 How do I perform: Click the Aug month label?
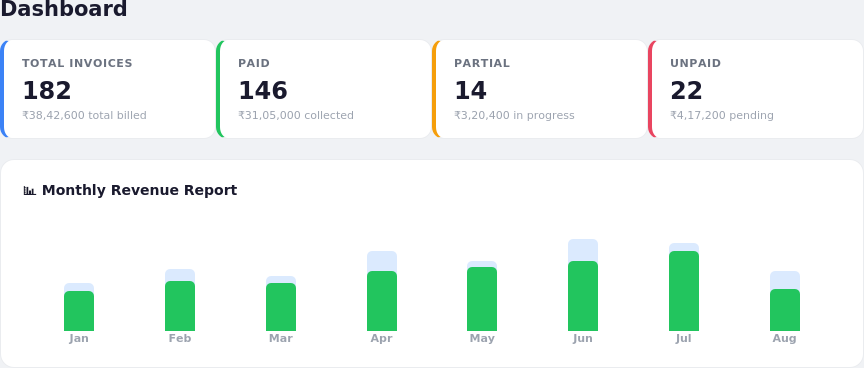click(x=784, y=338)
